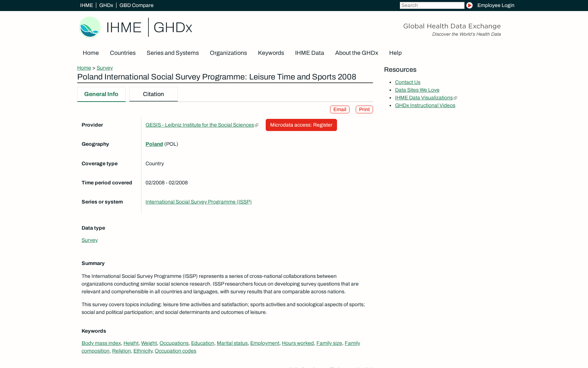Open the Family size keyword link

coord(329,343)
